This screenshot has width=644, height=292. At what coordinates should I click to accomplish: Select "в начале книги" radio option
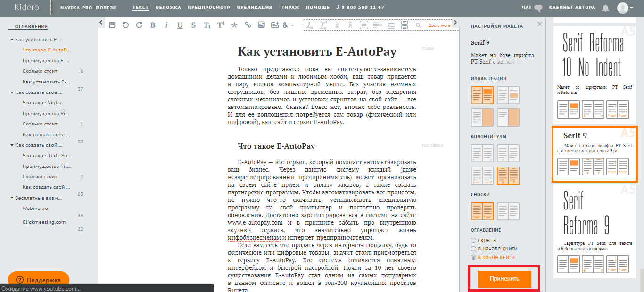(x=473, y=249)
